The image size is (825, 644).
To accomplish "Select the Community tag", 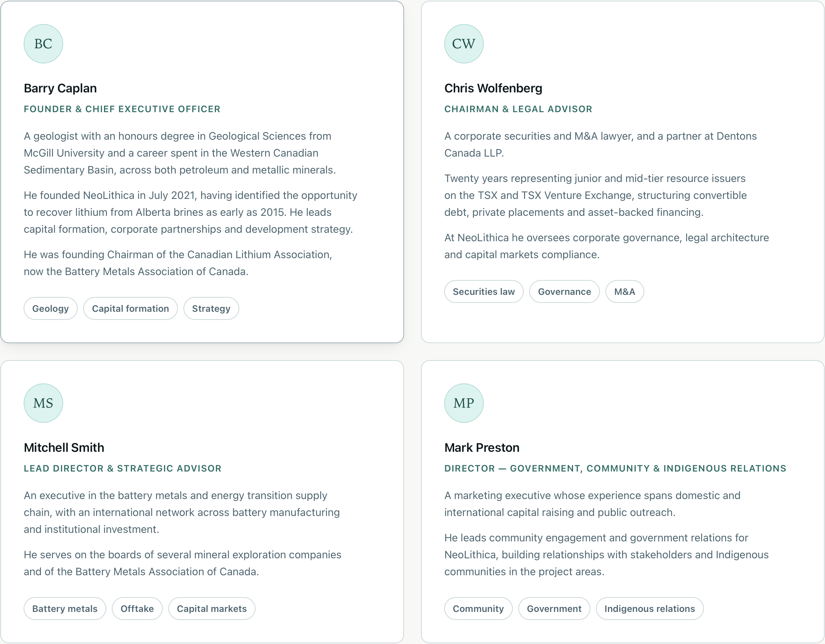I will 478,608.
